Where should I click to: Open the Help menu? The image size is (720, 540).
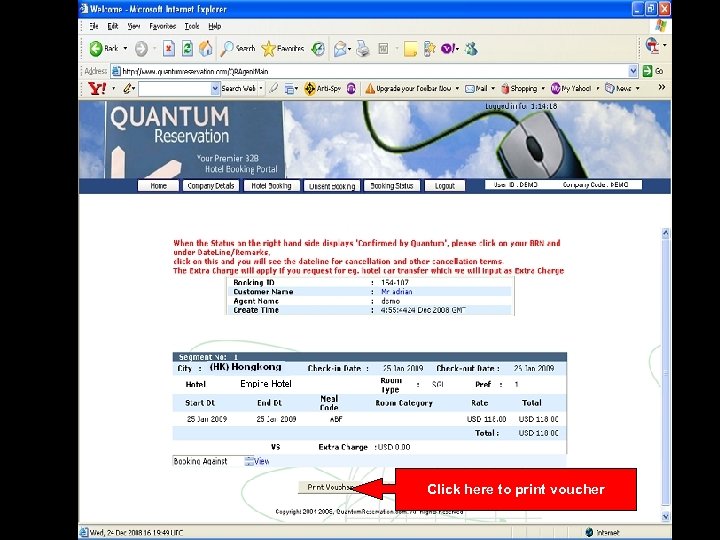[214, 26]
